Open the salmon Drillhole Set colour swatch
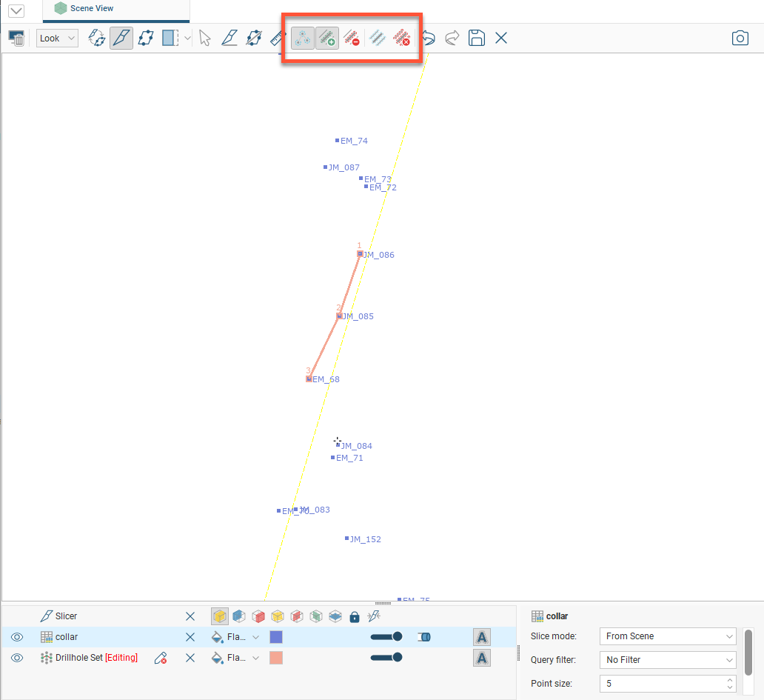 (276, 658)
